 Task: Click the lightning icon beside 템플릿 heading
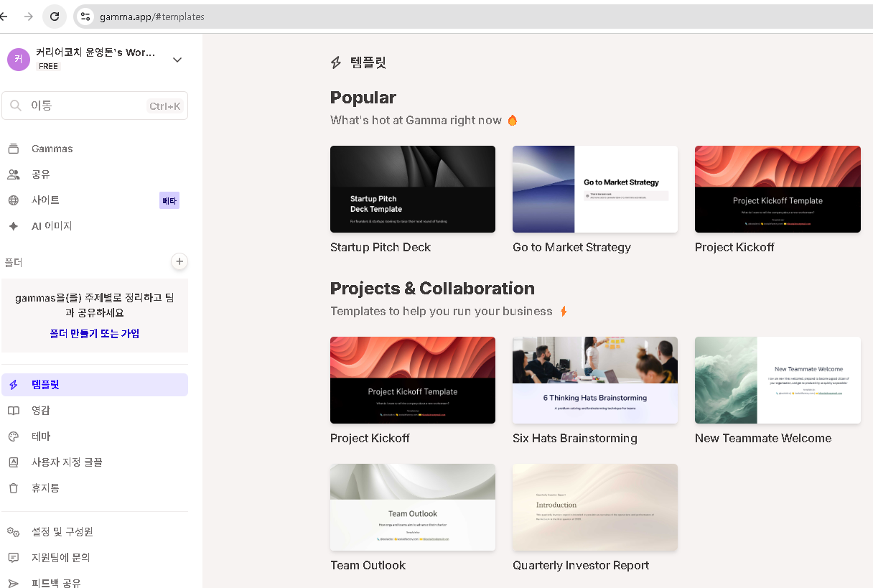[x=336, y=63]
